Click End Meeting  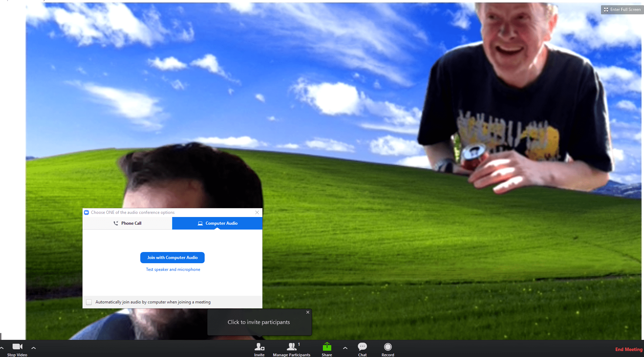[x=629, y=349]
